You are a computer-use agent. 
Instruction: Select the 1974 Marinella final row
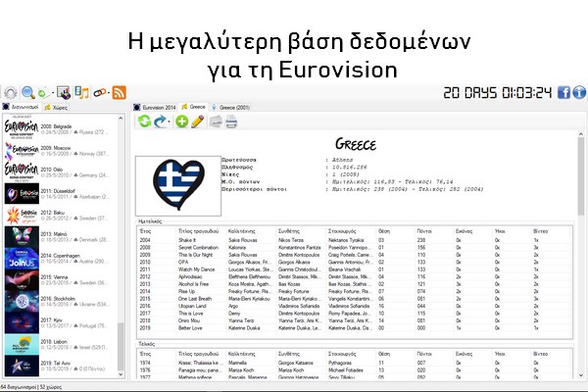click(x=355, y=363)
